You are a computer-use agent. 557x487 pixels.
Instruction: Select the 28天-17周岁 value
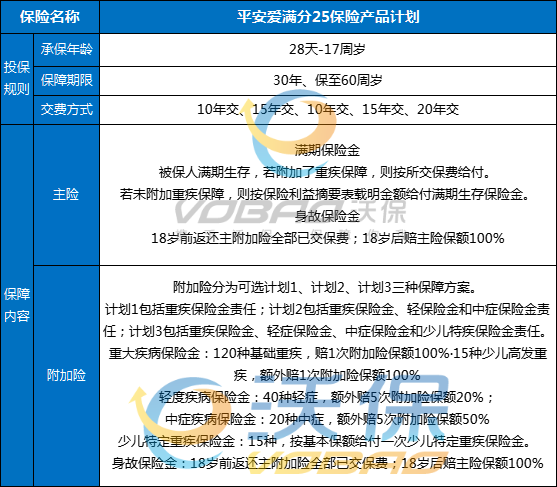click(328, 49)
